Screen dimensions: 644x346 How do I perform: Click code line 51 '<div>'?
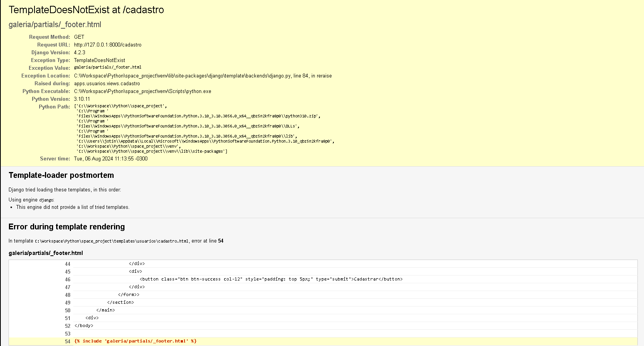point(92,318)
